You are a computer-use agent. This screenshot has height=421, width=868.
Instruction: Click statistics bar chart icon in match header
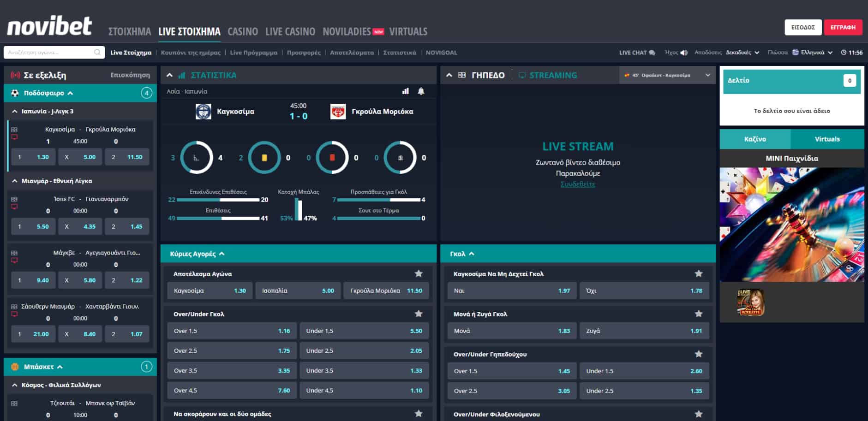(x=406, y=91)
